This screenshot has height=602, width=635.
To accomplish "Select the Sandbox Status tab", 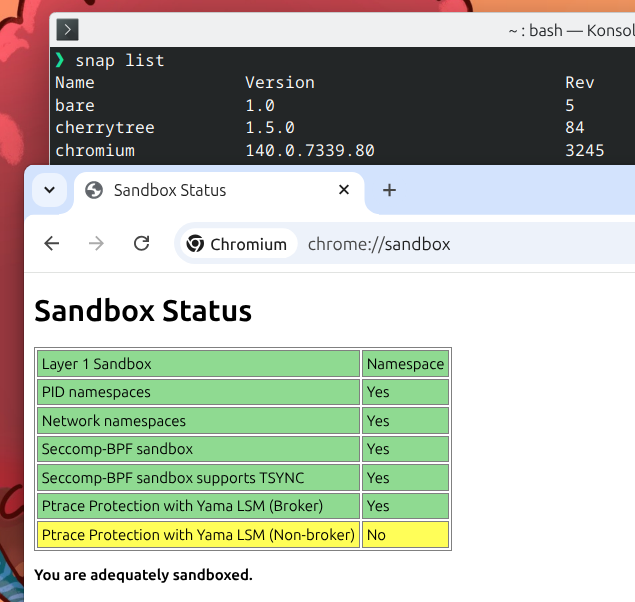I will tap(219, 190).
